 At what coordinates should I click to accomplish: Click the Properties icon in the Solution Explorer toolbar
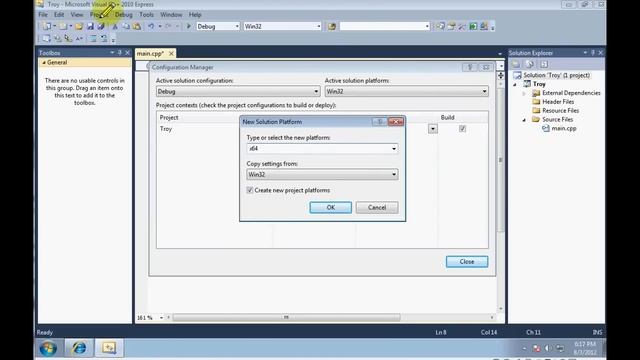pyautogui.click(x=516, y=64)
